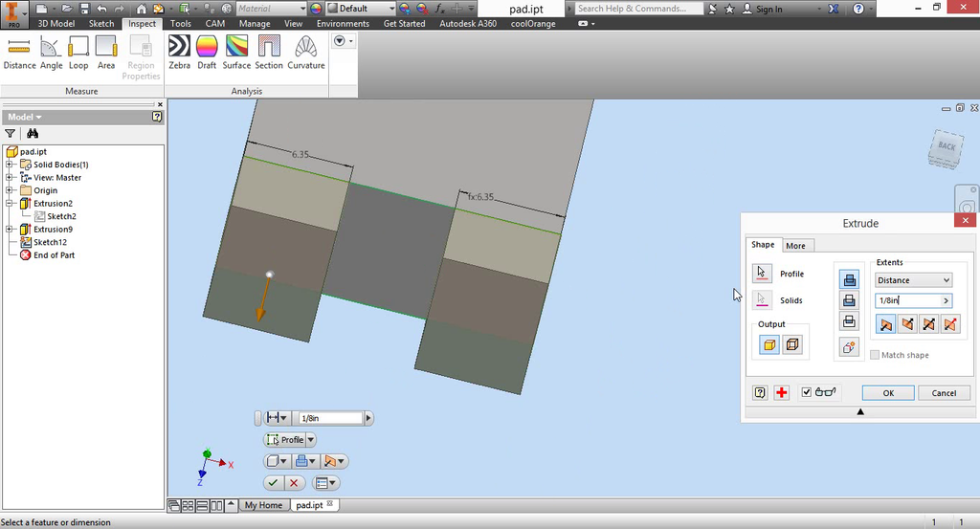The height and width of the screenshot is (529, 980).
Task: Click the Solids selection arrow in Extrude dialog
Action: (x=761, y=299)
